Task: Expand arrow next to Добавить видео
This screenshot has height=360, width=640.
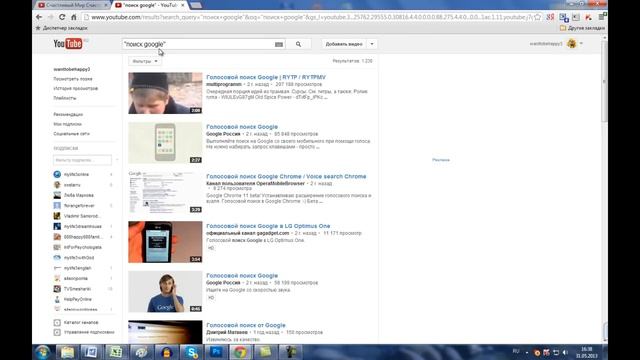Action: 372,44
